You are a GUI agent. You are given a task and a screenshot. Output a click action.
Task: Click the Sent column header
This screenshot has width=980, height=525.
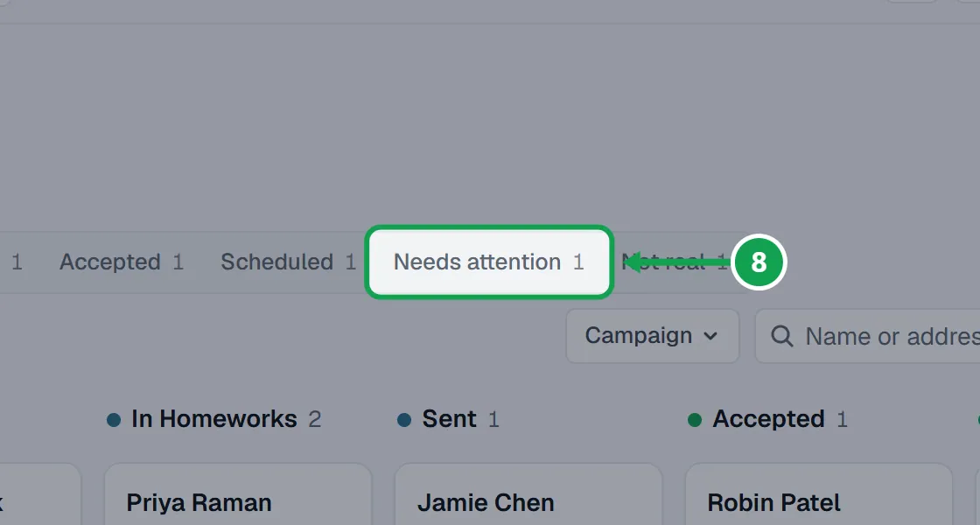point(449,419)
